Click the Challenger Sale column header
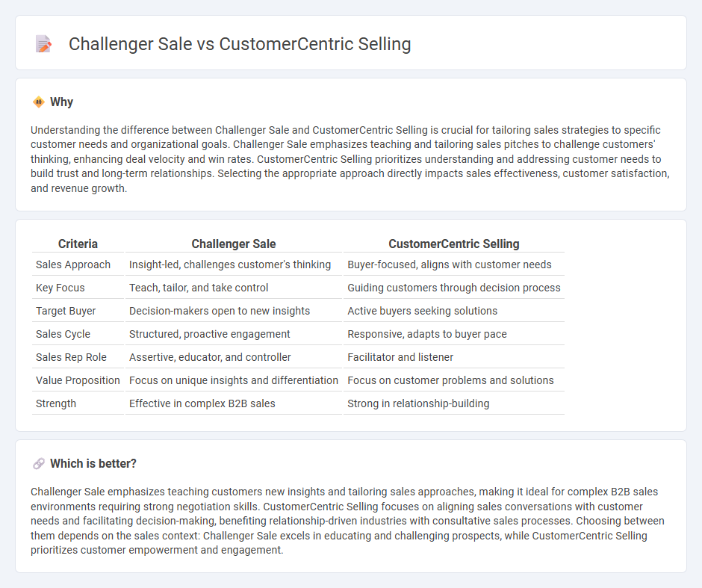 click(x=234, y=244)
